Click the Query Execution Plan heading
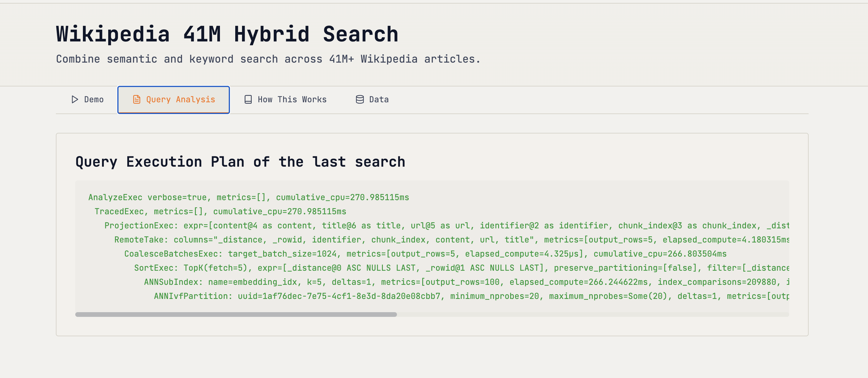Screen dimensions: 868x378 pyautogui.click(x=240, y=162)
